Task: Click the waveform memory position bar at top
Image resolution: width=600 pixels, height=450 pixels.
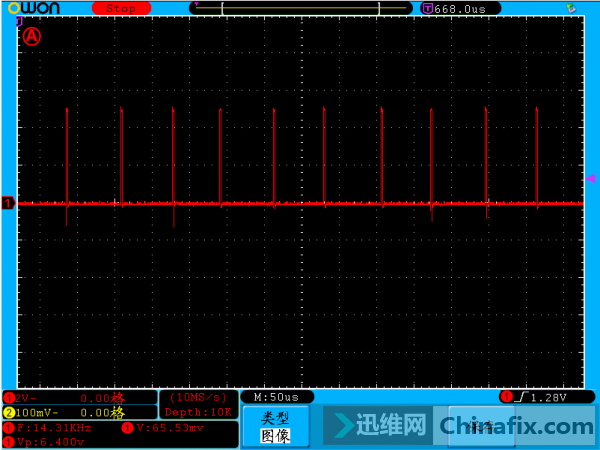Action: pyautogui.click(x=301, y=8)
